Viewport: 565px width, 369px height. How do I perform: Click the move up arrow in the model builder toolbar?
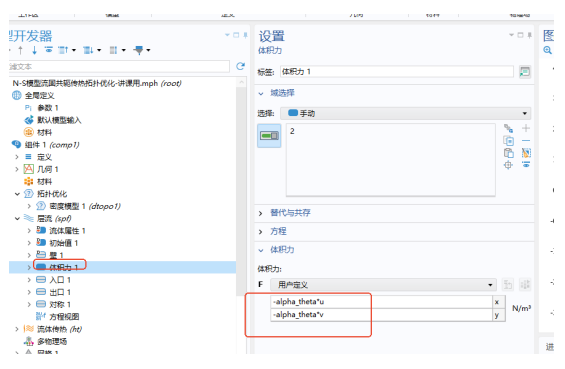coord(20,50)
